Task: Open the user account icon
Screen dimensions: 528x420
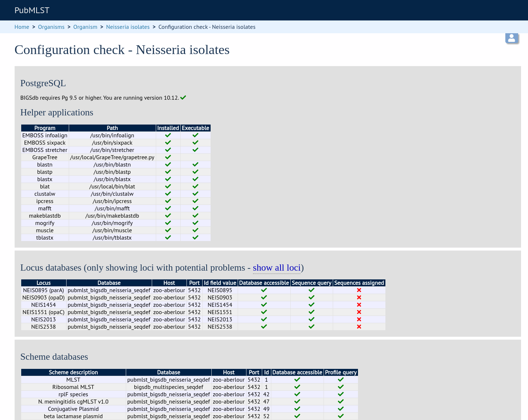Action: [512, 38]
